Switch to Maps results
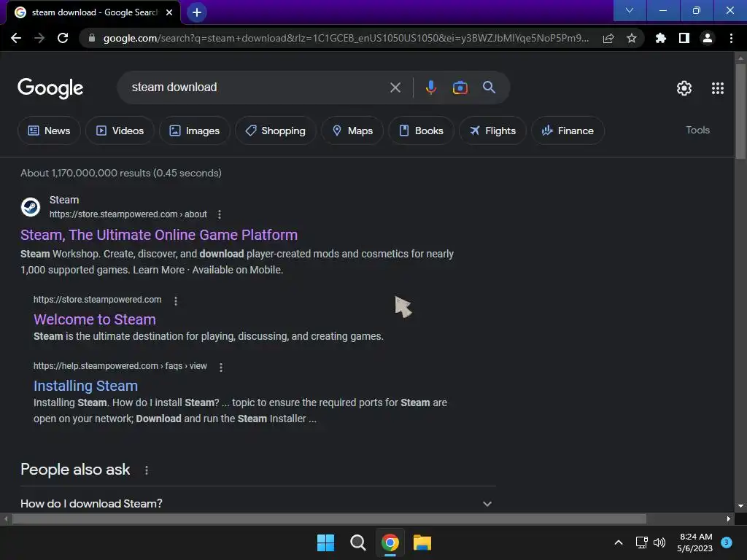This screenshot has height=560, width=747. tap(352, 131)
